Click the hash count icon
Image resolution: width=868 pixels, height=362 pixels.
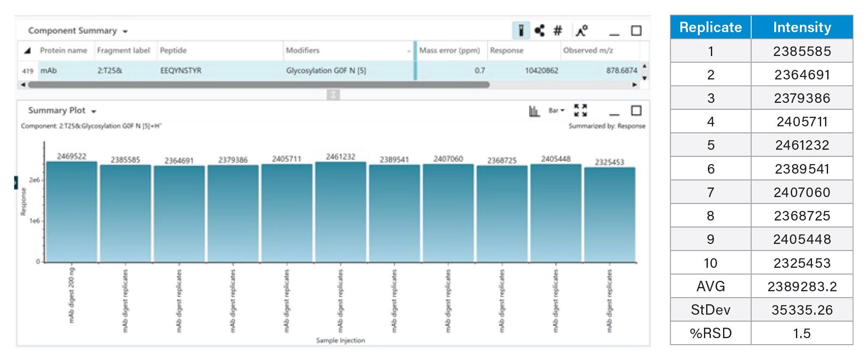pyautogui.click(x=558, y=31)
